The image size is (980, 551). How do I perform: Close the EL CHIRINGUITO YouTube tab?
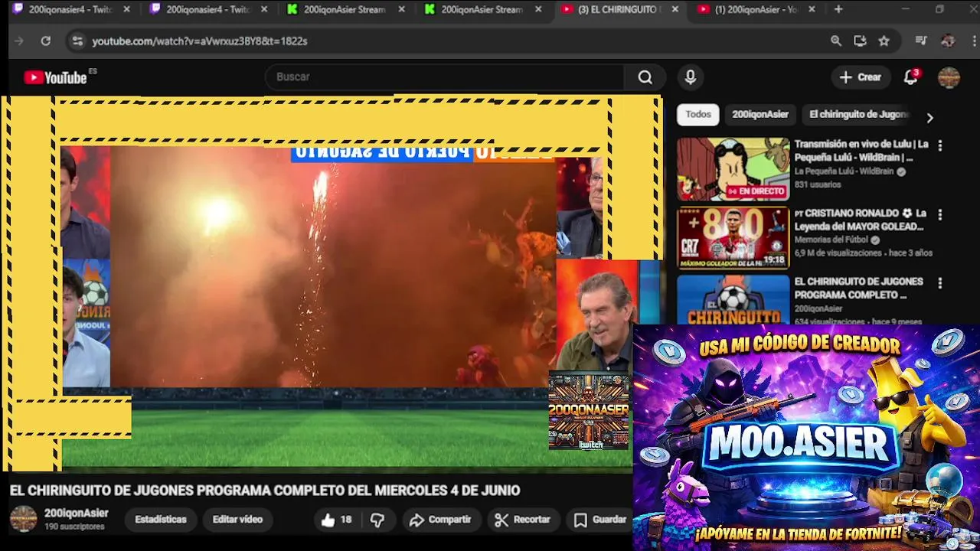pos(675,9)
